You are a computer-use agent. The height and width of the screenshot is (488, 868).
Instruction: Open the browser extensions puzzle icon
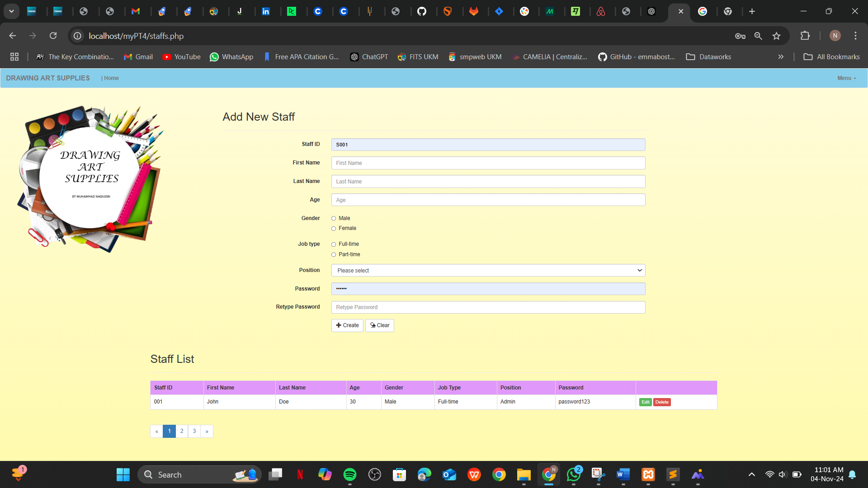[805, 36]
